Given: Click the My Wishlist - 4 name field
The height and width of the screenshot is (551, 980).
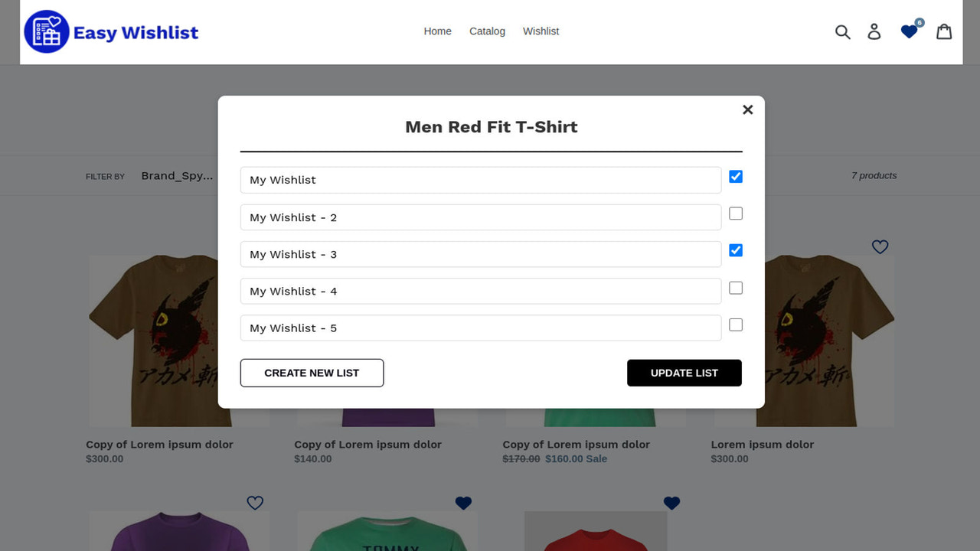Looking at the screenshot, I should click(480, 291).
